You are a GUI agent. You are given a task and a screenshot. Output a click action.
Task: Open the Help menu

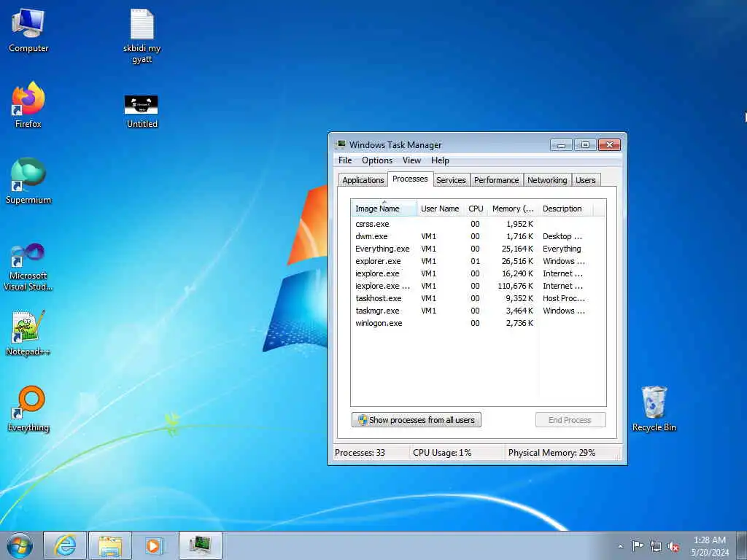(x=440, y=160)
